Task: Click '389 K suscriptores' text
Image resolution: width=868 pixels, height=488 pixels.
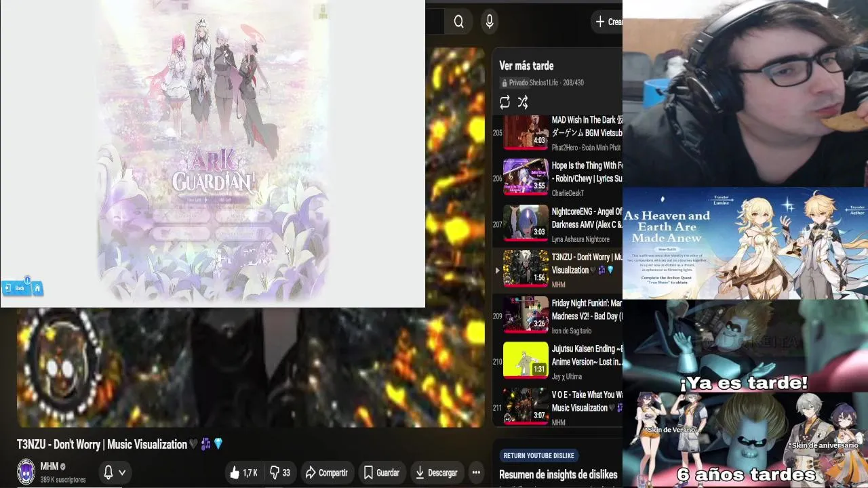Action: (x=63, y=480)
